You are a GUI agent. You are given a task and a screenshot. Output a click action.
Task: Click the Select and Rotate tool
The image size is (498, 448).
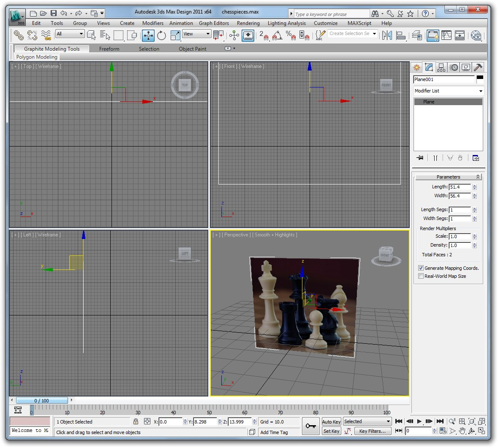pos(161,35)
